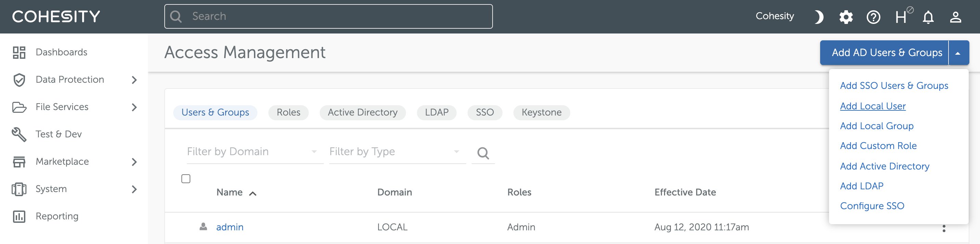Screen dimensions: 980x244
Task: Open Filter by Type dropdown
Action: click(397, 152)
